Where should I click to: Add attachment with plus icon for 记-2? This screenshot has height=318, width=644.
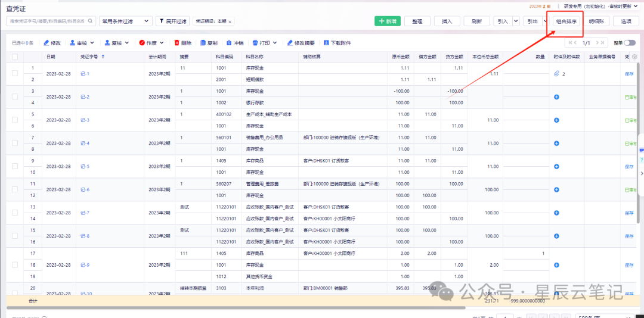[x=556, y=97]
